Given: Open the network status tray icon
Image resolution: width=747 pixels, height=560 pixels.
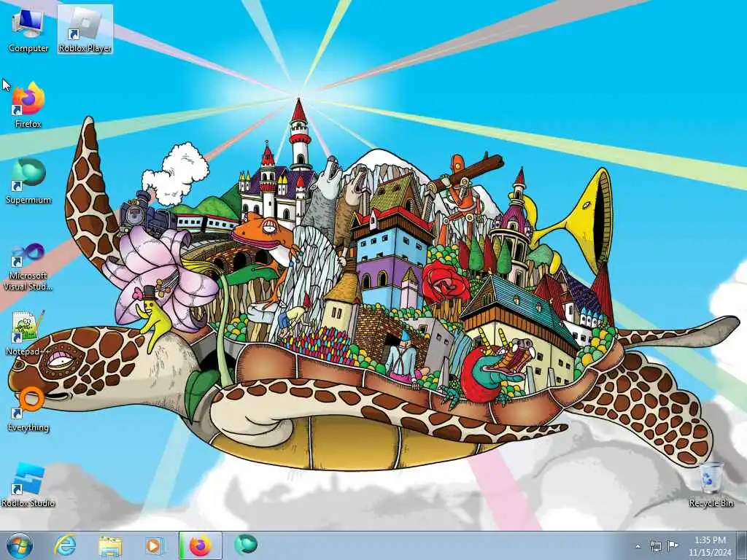Looking at the screenshot, I should click(656, 545).
